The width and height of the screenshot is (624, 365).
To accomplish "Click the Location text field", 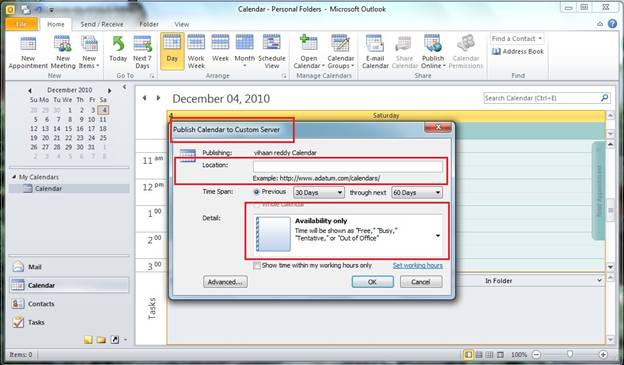I will pos(348,166).
